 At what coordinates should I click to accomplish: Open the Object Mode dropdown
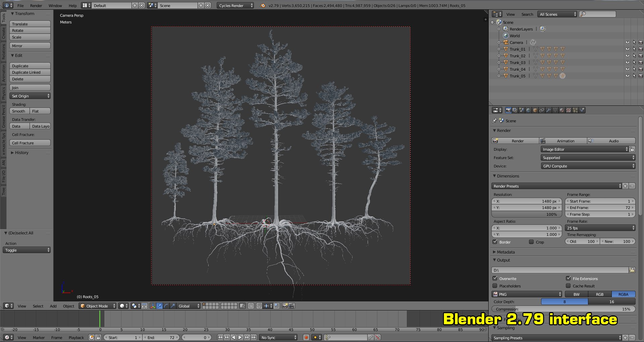click(x=98, y=306)
